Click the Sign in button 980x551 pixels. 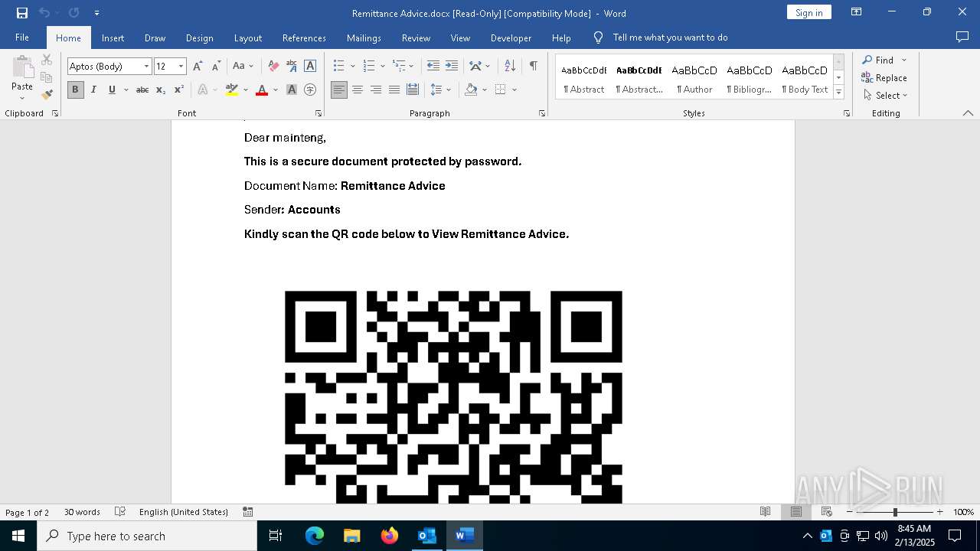(x=808, y=12)
